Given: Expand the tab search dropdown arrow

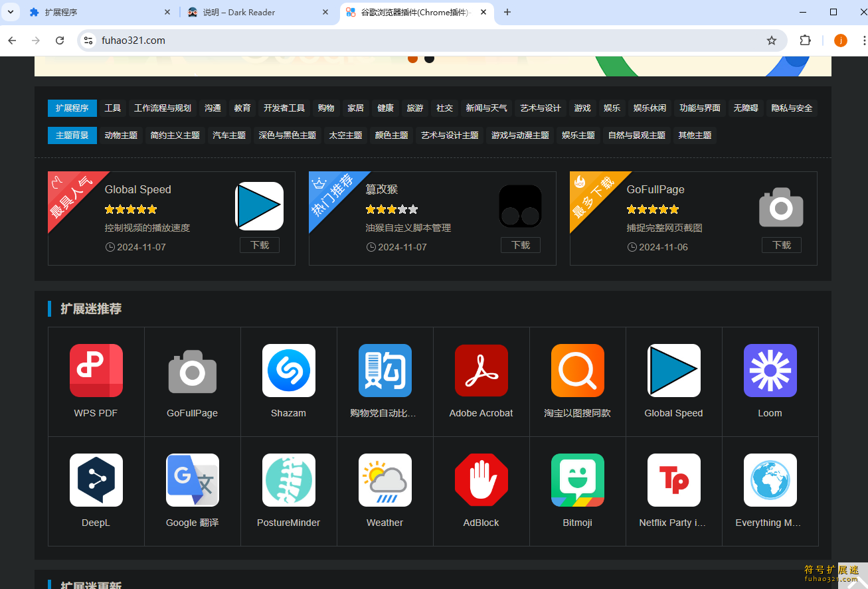Looking at the screenshot, I should pos(10,12).
